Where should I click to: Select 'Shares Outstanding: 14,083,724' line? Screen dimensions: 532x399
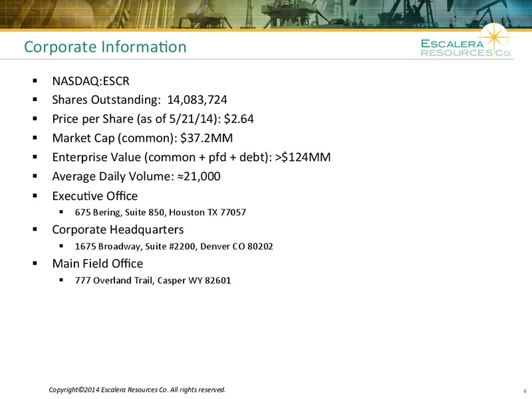[140, 100]
